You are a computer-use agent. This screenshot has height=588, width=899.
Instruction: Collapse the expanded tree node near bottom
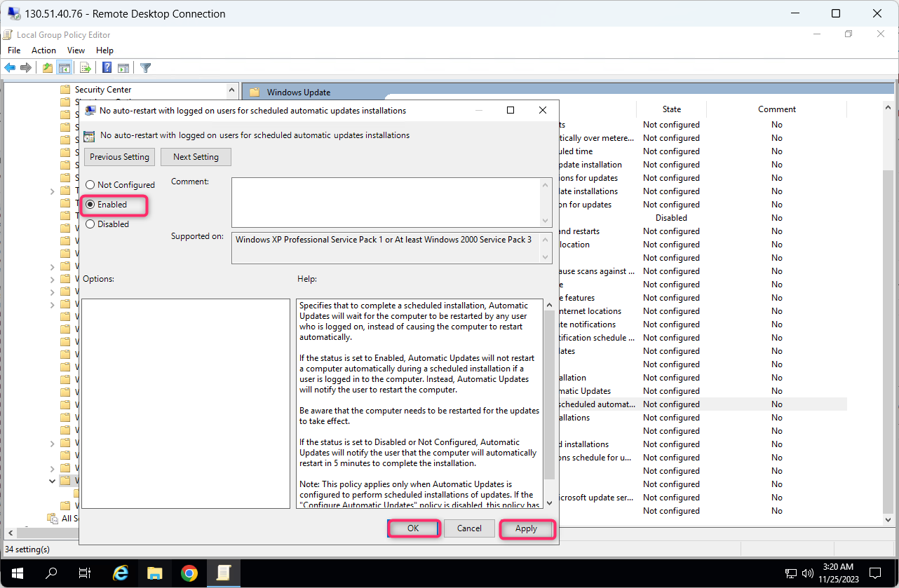53,481
